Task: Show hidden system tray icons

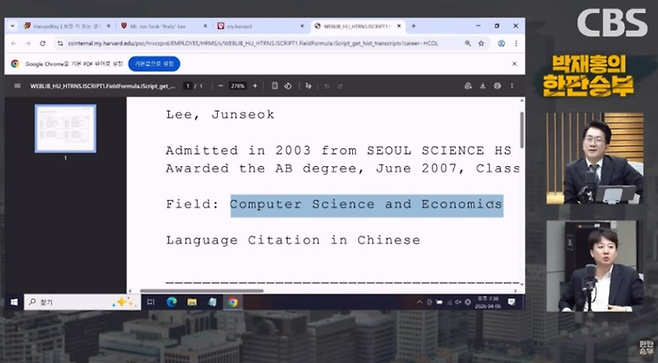Action: coord(419,302)
